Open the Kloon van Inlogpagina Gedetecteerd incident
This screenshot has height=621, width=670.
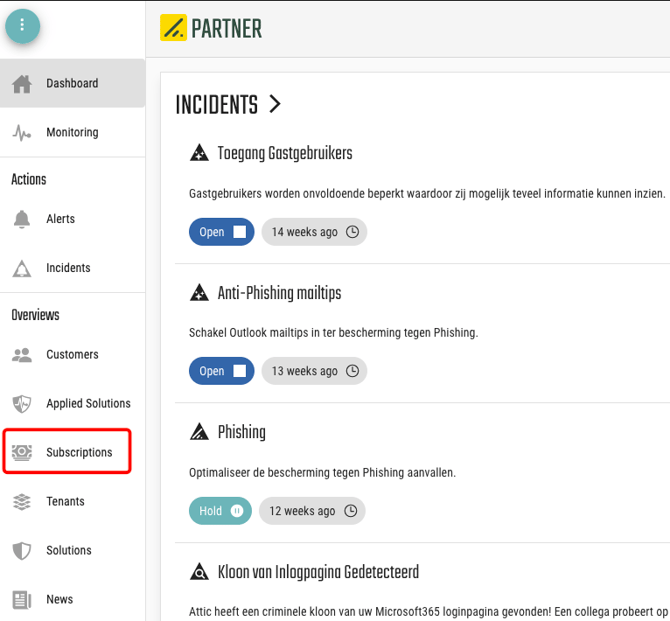(318, 573)
